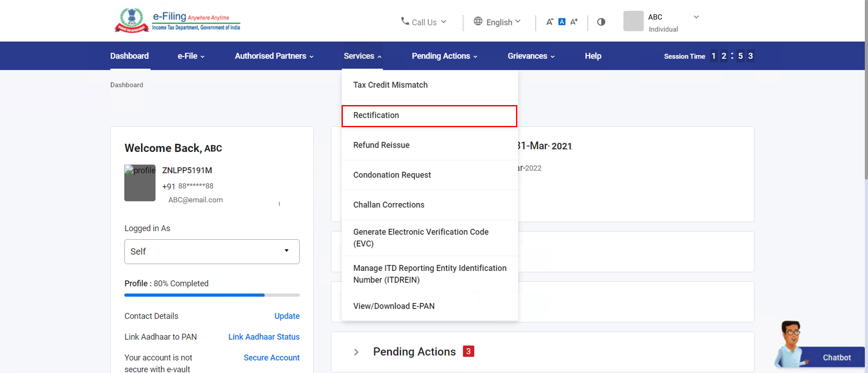This screenshot has height=373, width=868.
Task: Click the Secure Account link
Action: point(271,358)
